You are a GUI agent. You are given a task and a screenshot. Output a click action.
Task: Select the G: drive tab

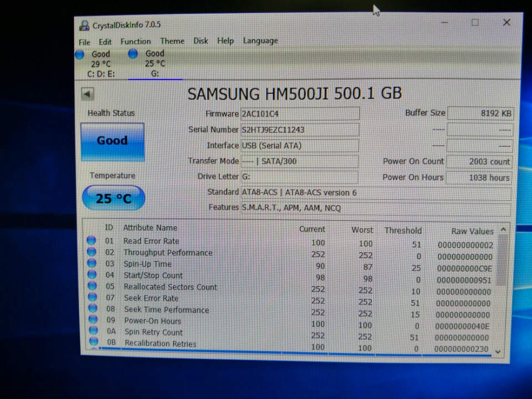(x=155, y=64)
